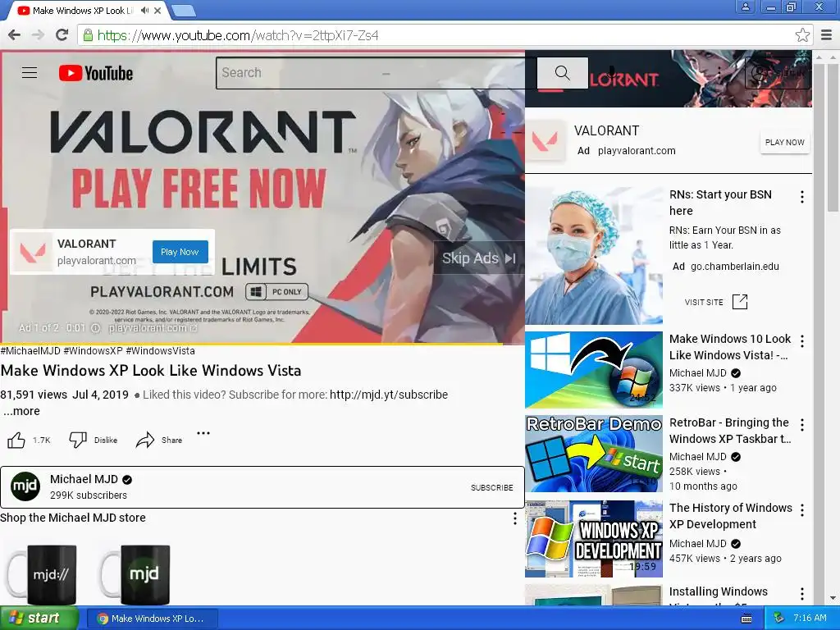Click the thumbs-down Dislike icon
This screenshot has width=840, height=630.
[x=78, y=440]
